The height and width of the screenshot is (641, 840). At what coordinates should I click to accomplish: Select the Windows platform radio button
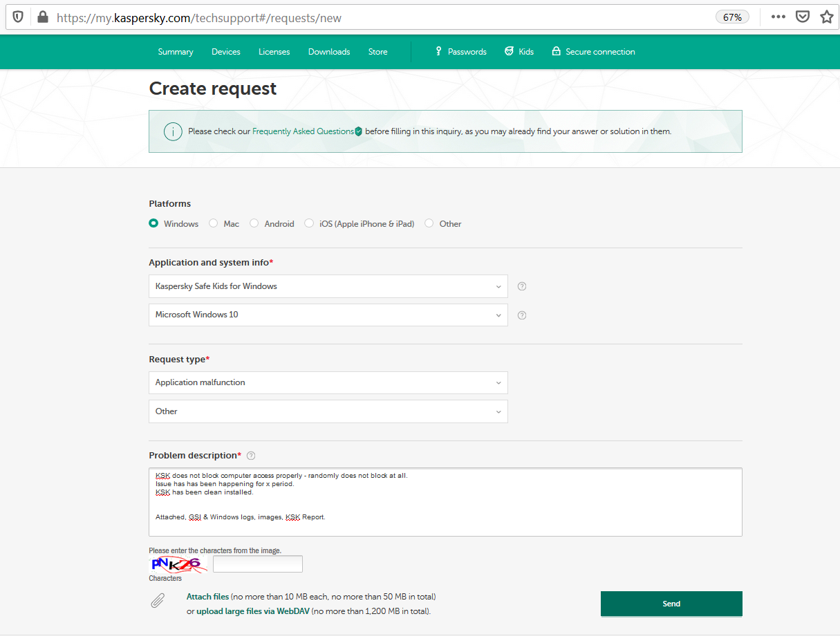tap(153, 223)
